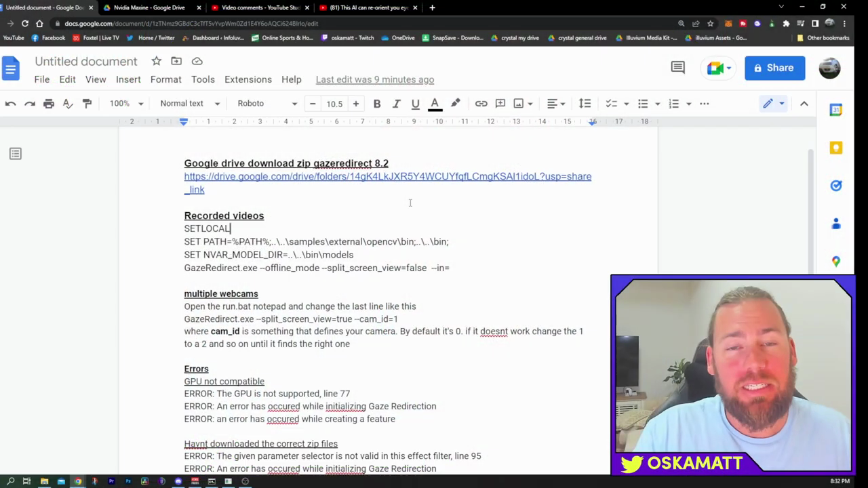The width and height of the screenshot is (868, 488).
Task: Show more toolbar options (three dots)
Action: pyautogui.click(x=705, y=104)
